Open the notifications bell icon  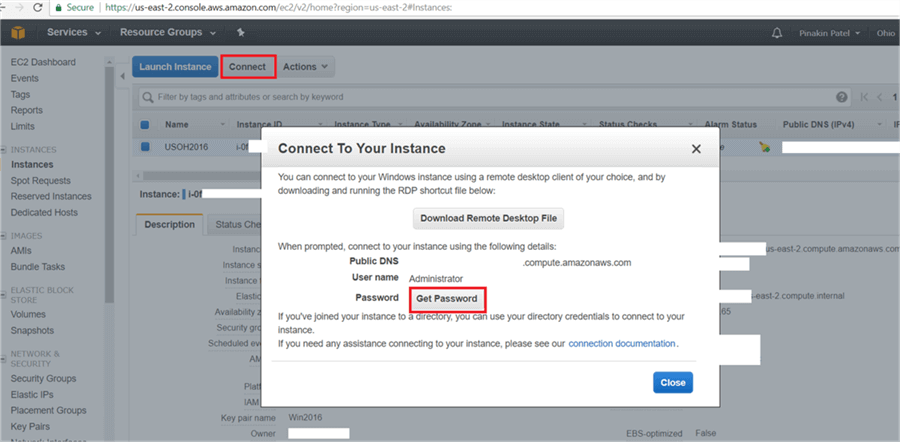777,33
